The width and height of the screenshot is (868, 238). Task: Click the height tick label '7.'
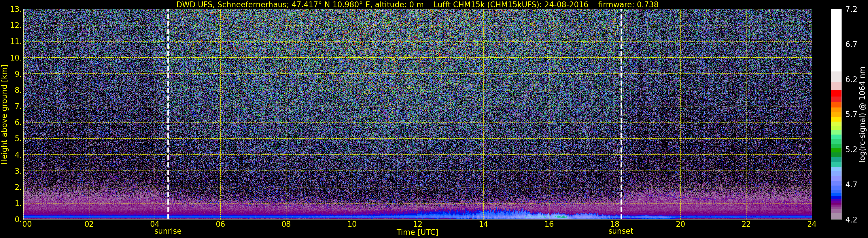18,106
